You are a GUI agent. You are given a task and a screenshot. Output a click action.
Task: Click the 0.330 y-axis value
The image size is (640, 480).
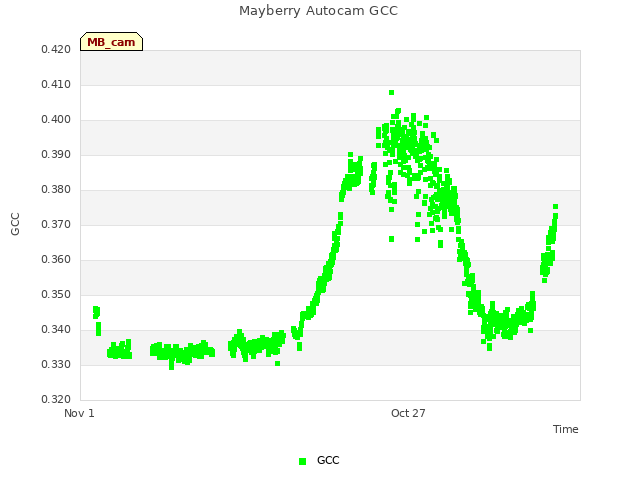[56, 364]
